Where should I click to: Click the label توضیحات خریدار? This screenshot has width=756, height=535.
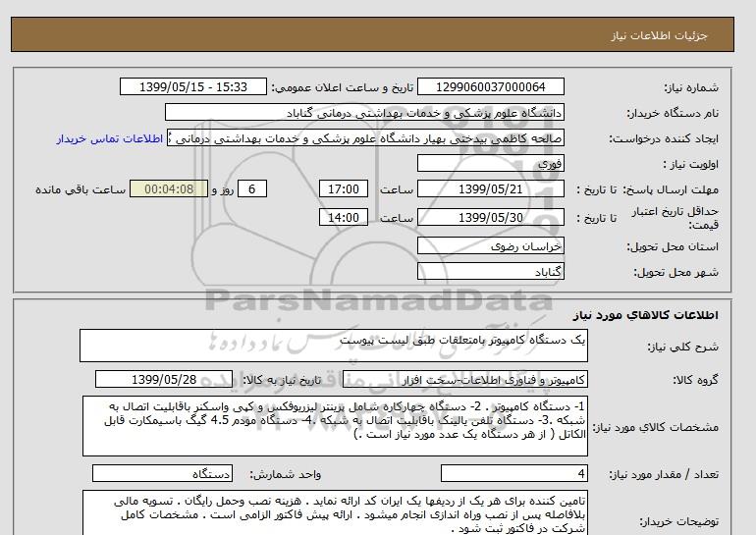point(678,521)
